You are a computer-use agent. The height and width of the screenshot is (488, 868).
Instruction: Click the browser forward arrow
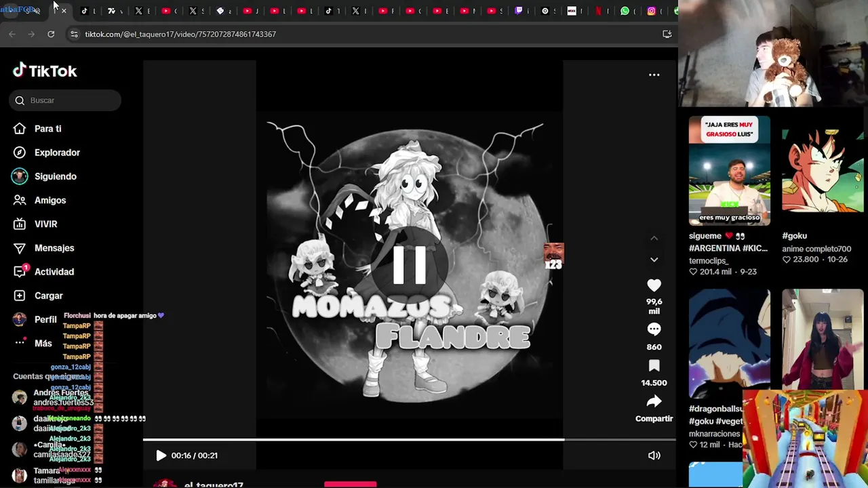tap(31, 34)
